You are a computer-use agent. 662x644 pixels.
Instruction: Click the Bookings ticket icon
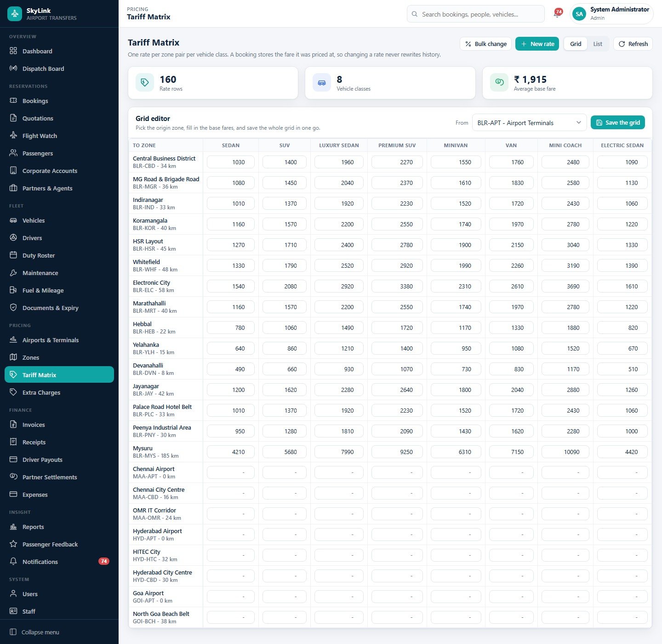[13, 101]
